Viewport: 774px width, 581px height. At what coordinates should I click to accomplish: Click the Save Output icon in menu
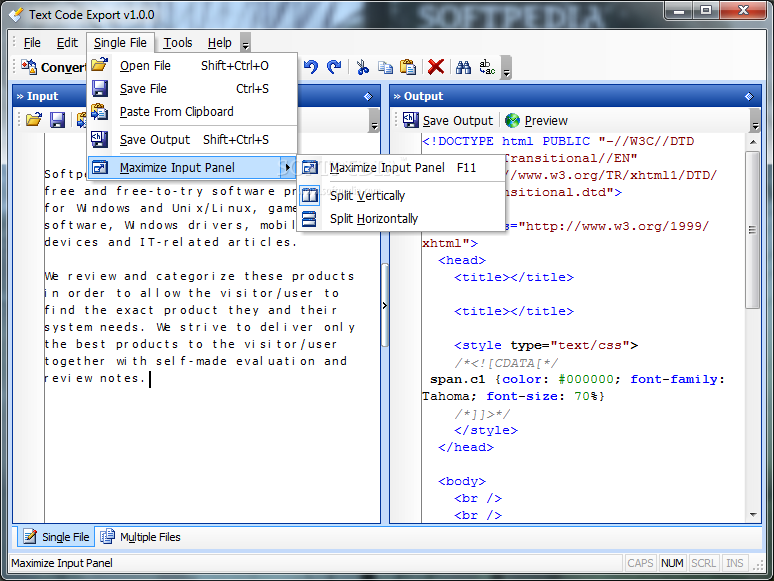[99, 139]
